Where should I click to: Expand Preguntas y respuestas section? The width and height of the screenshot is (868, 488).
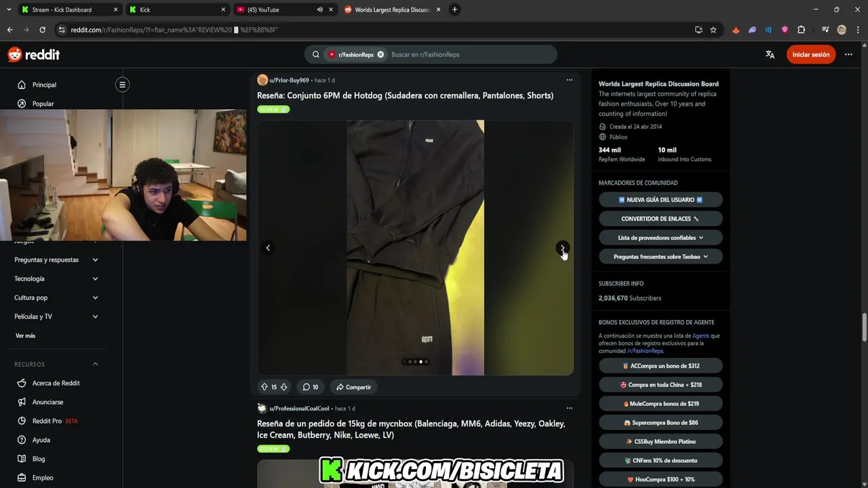pyautogui.click(x=57, y=260)
